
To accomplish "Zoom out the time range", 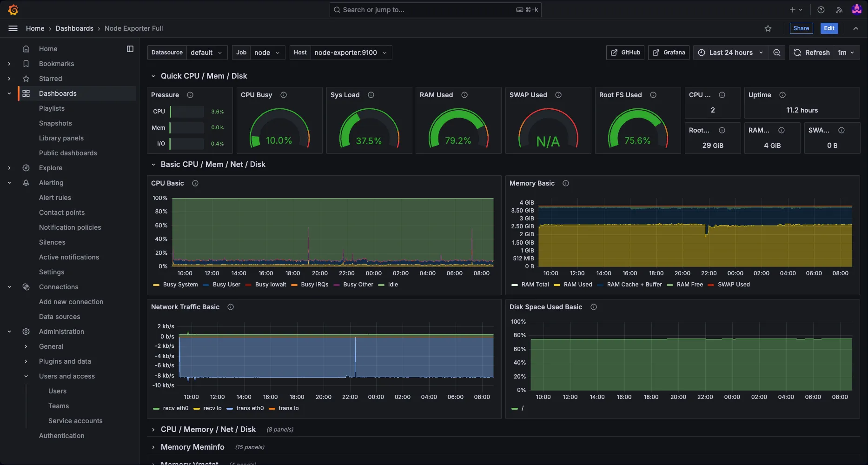I will [776, 53].
